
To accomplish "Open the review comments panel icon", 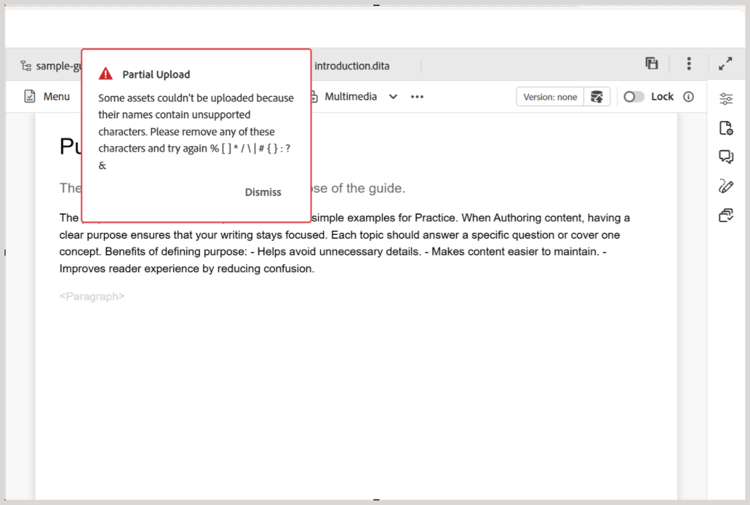I will 726,157.
